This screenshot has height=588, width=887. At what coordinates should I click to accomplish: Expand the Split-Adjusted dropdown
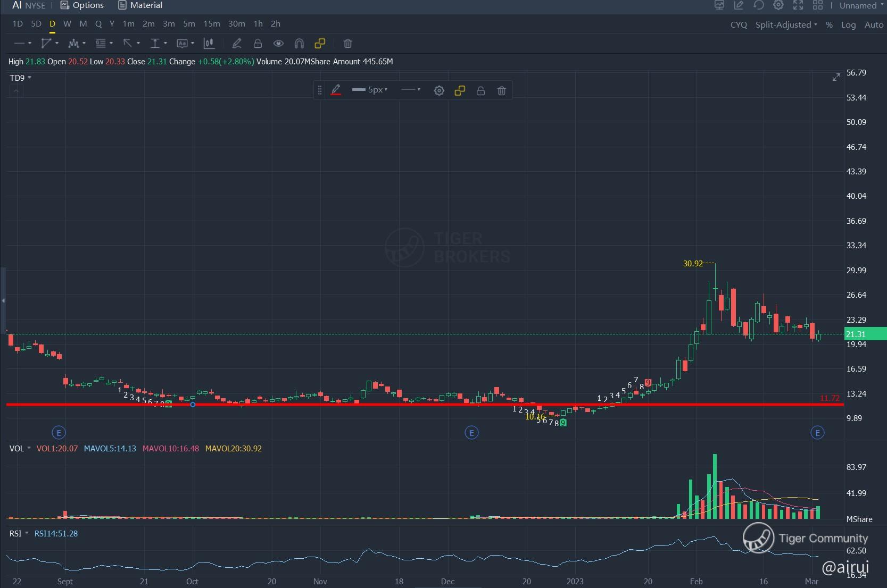point(786,24)
